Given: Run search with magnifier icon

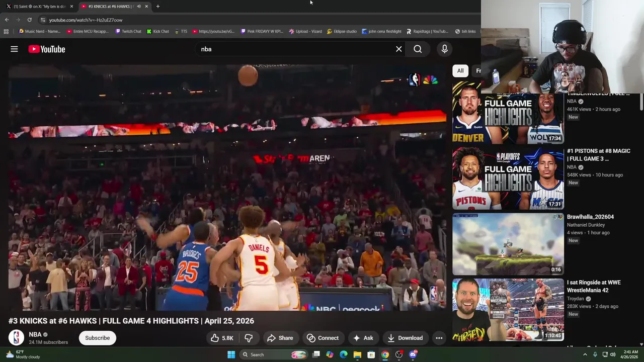Looking at the screenshot, I should coord(418,49).
